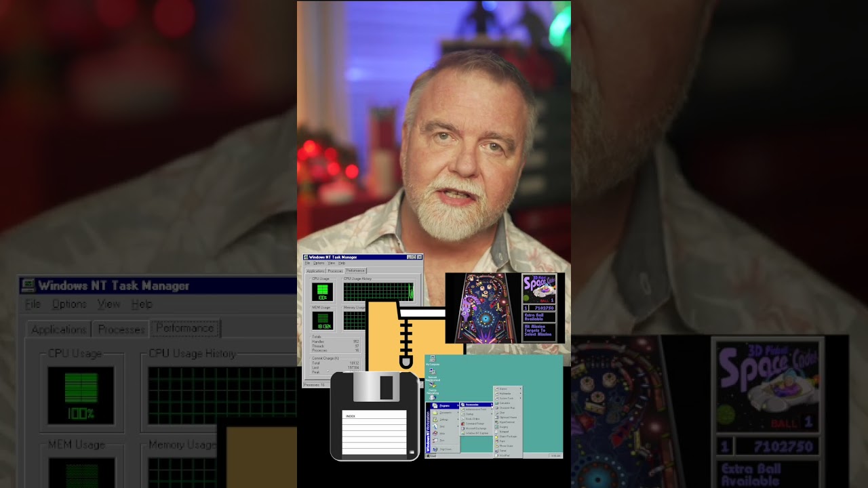Click the 100% CPU gauge in large Task Manager
The image size is (868, 488).
(81, 395)
